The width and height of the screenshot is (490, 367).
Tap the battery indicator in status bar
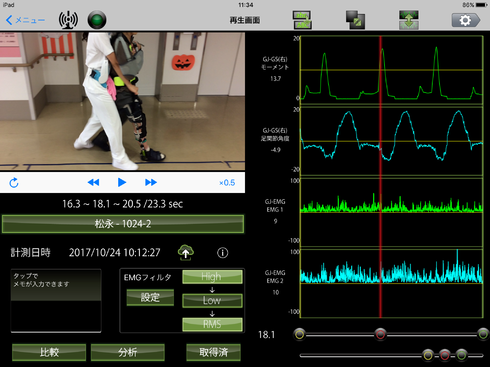482,5
